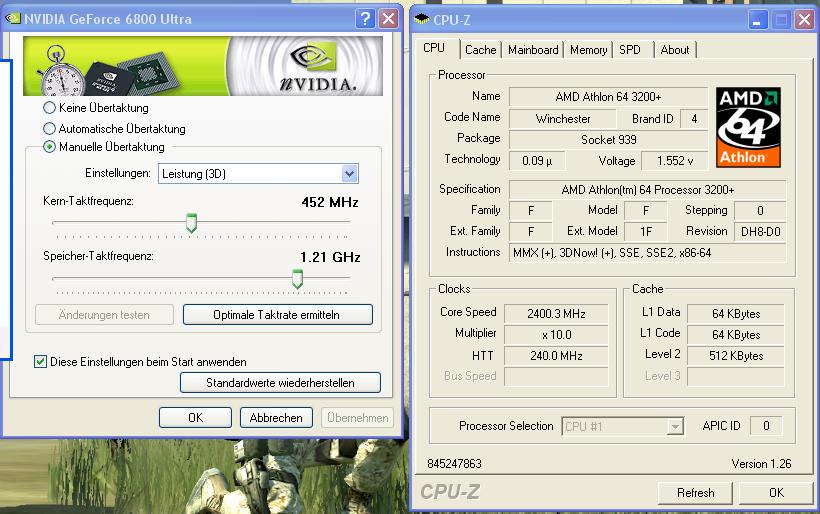Click the NVIDIA title bar logo icon
The height and width of the screenshot is (514, 820).
coord(13,19)
